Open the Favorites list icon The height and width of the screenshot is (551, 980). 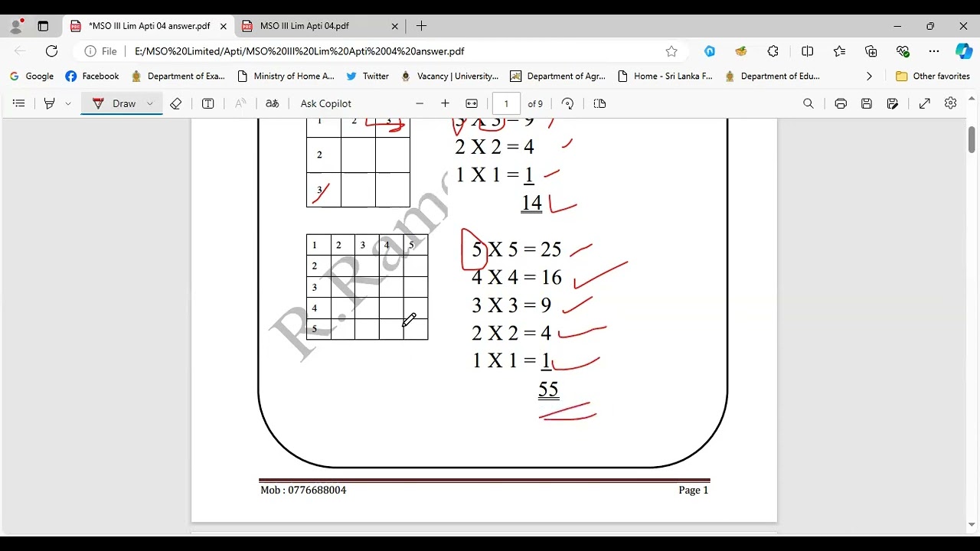click(x=840, y=51)
